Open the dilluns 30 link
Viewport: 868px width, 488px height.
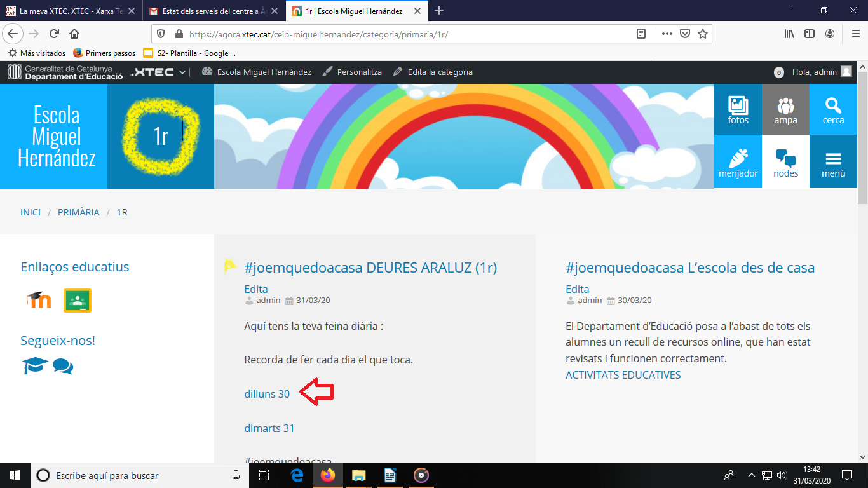(267, 394)
